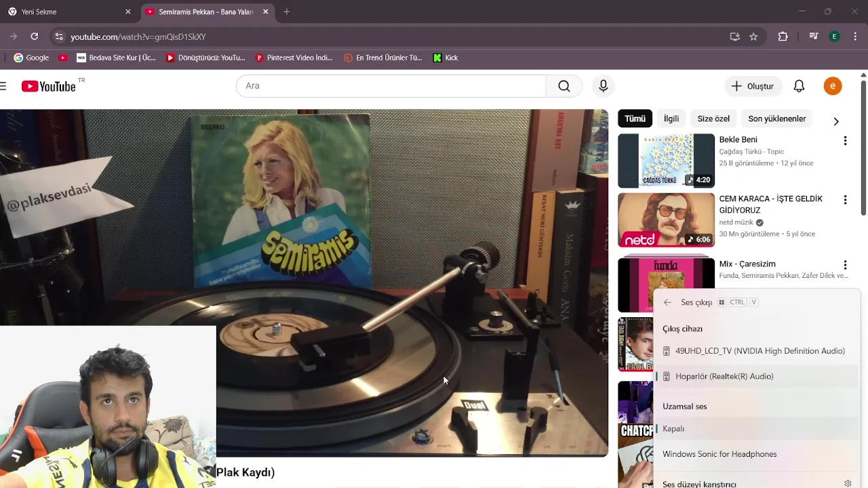Open CEM KARACA İşte Geldik Gidiyoruz thumbnail
The width and height of the screenshot is (868, 488).
(x=666, y=220)
